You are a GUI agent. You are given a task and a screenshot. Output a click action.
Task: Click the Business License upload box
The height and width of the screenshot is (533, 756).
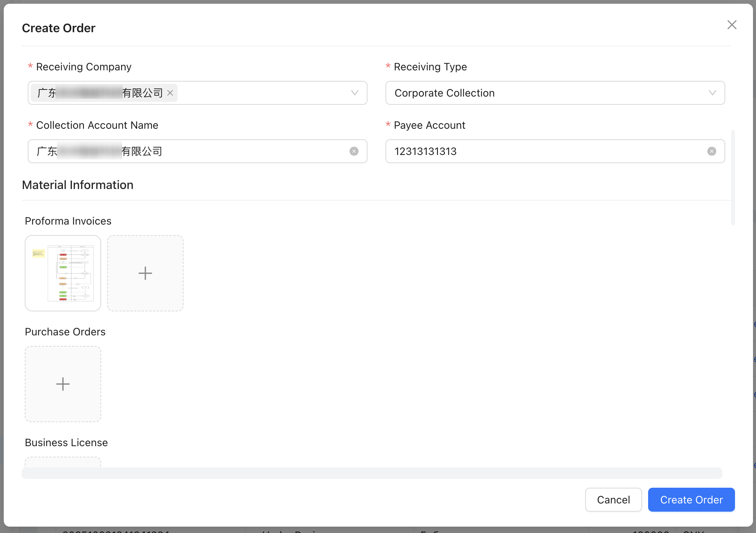[x=63, y=462]
